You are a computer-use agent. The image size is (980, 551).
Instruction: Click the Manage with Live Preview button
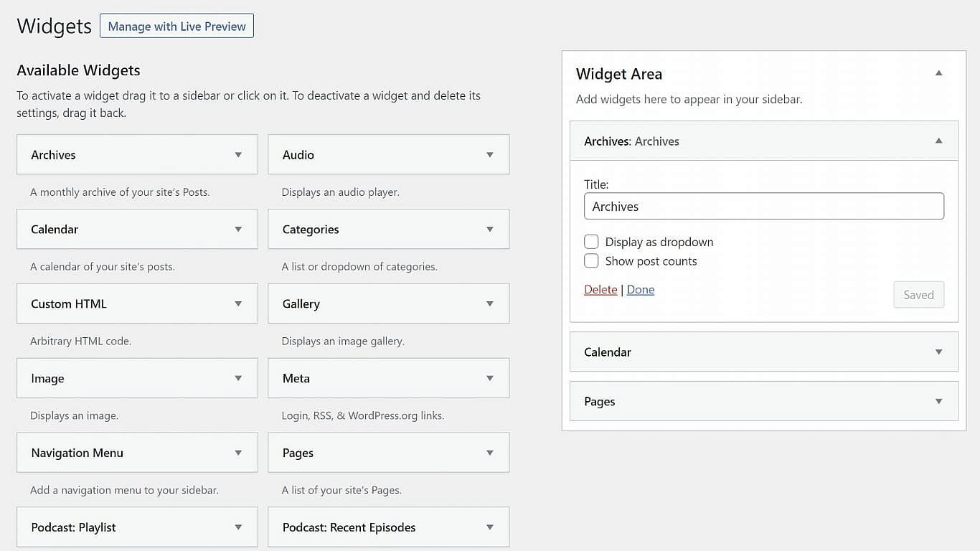[176, 27]
